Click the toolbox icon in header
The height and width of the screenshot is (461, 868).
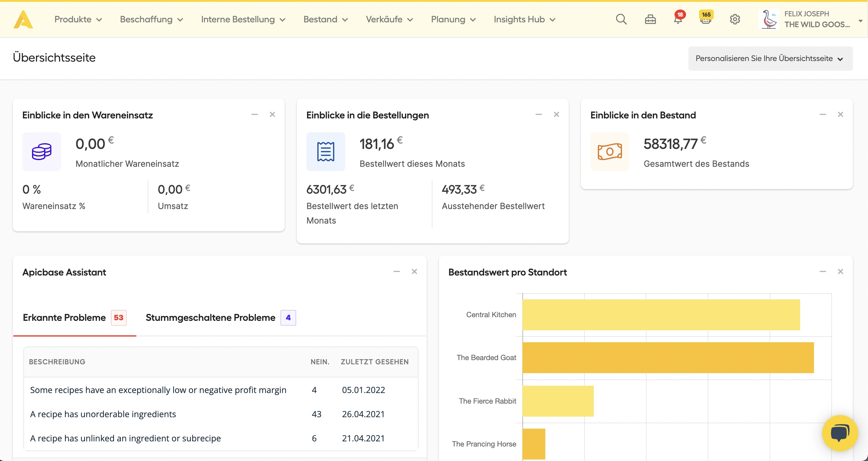(x=650, y=20)
